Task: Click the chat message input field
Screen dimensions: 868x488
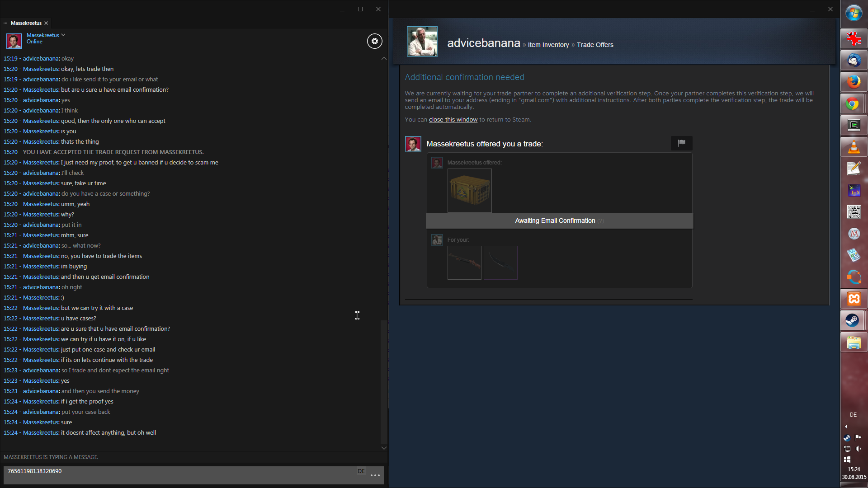Action: [181, 474]
